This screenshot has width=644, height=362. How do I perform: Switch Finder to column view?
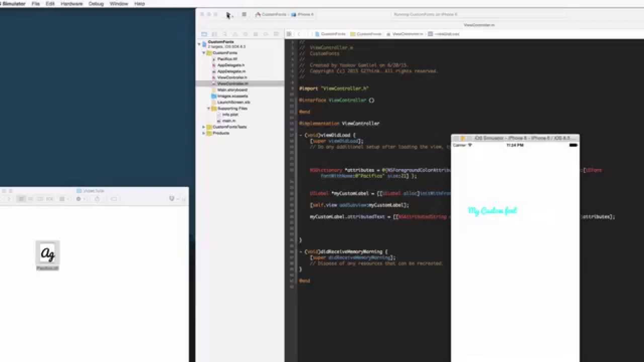pos(40,199)
